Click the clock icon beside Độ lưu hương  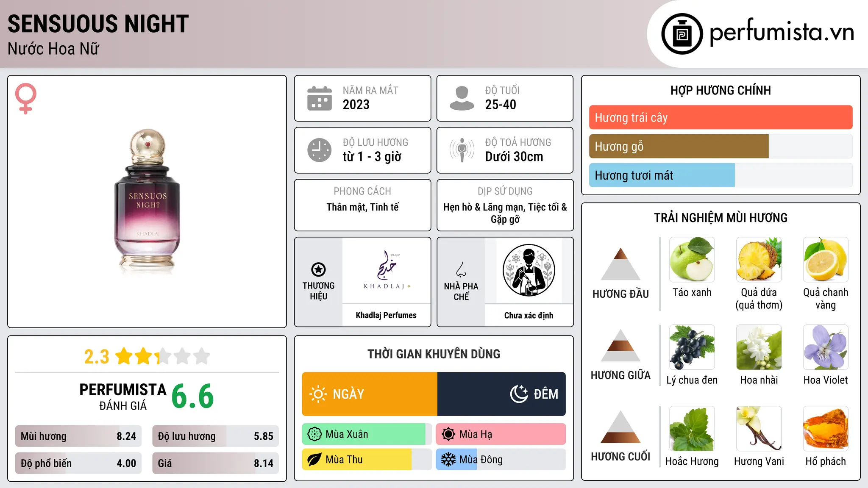(x=320, y=150)
